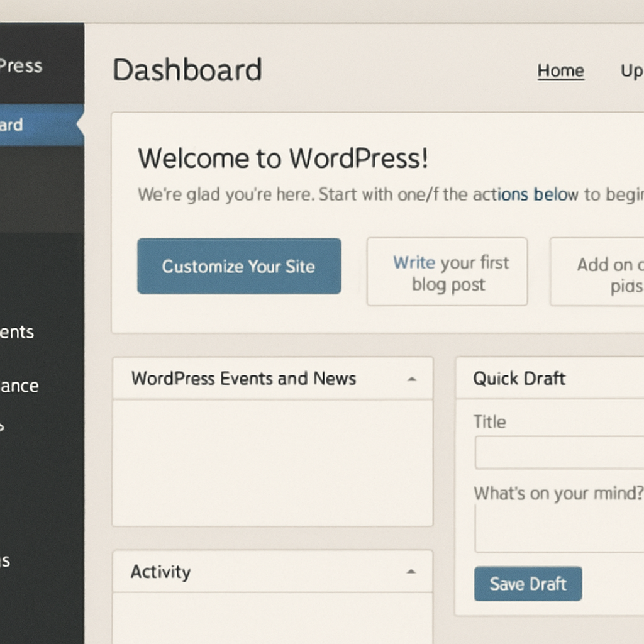644x644 pixels.
Task: Click the What's on your mind text area
Action: (559, 528)
